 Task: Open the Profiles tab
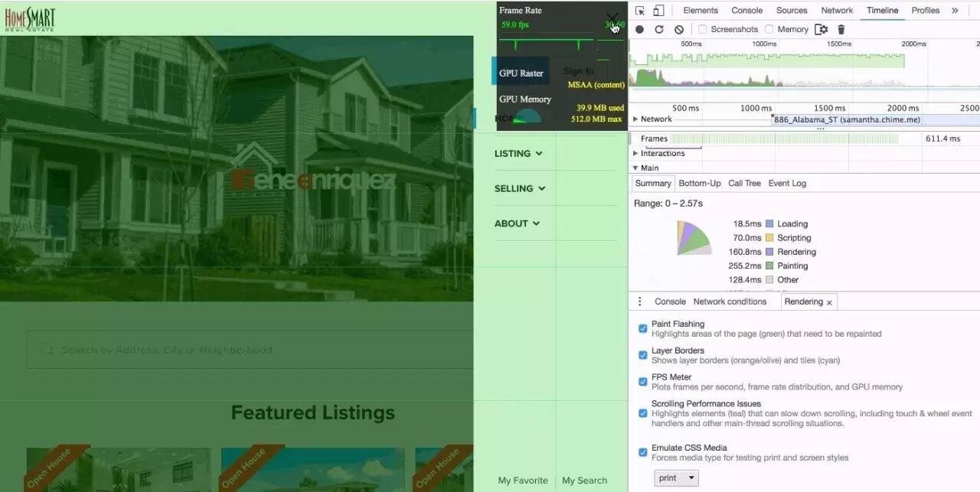click(x=926, y=11)
